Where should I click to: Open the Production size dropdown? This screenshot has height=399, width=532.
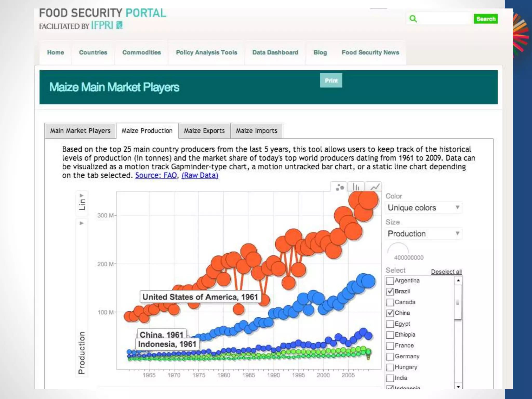pos(423,234)
